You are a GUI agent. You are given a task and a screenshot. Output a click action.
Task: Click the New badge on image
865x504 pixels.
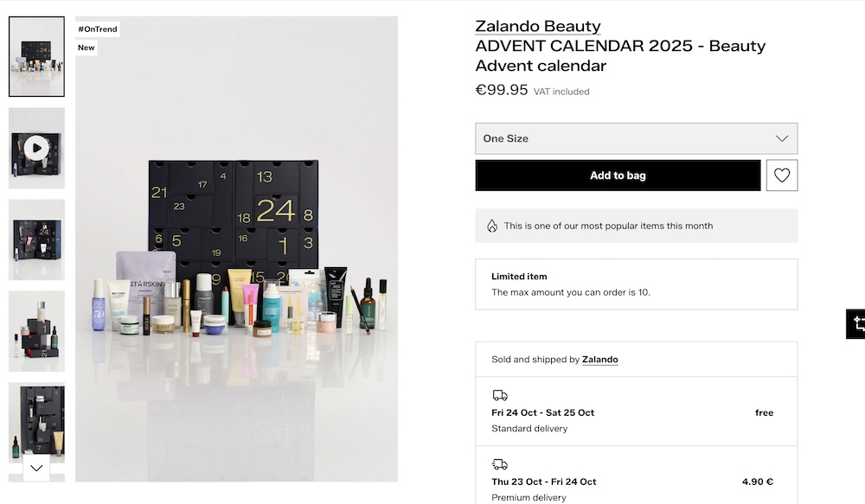86,48
